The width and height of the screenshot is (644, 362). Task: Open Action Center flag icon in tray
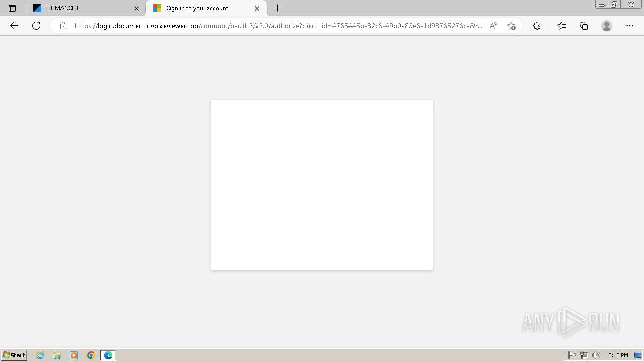coord(572,355)
